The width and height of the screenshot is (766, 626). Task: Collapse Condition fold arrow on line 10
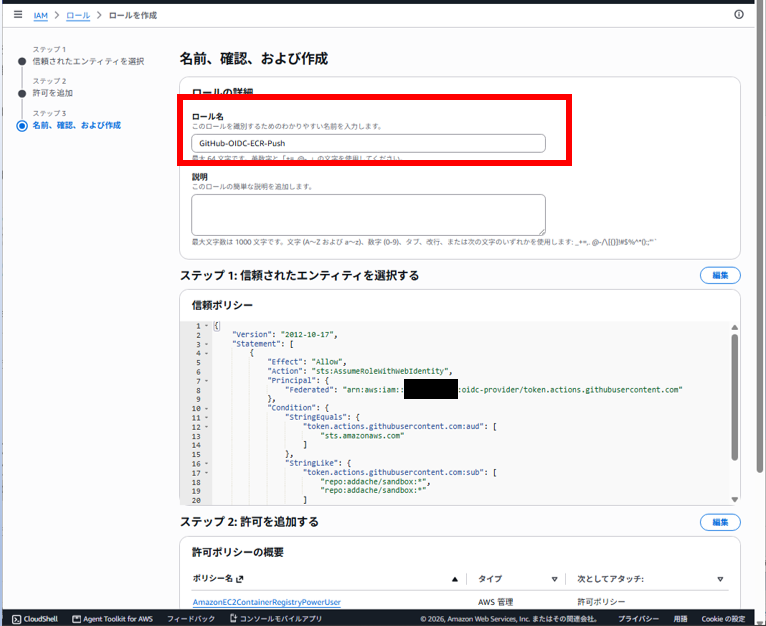click(207, 409)
